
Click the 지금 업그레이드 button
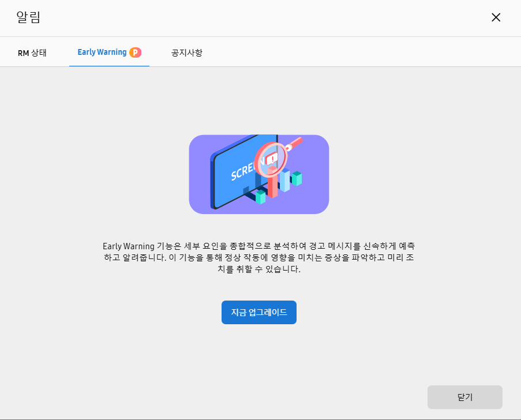(259, 312)
